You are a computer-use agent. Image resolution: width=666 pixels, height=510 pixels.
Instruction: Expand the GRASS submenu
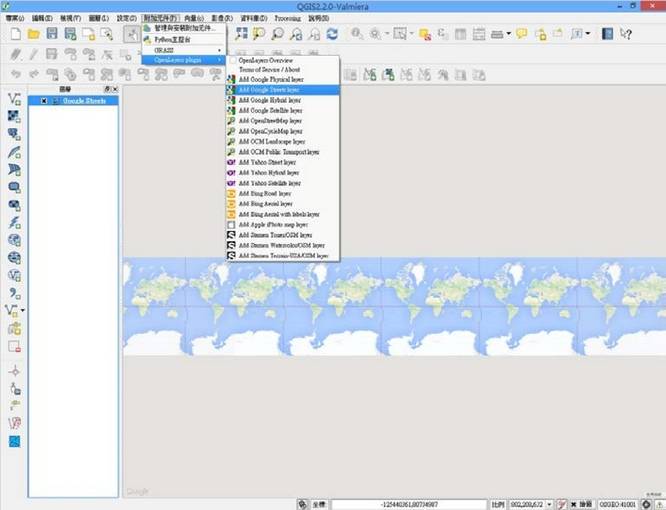click(183, 50)
